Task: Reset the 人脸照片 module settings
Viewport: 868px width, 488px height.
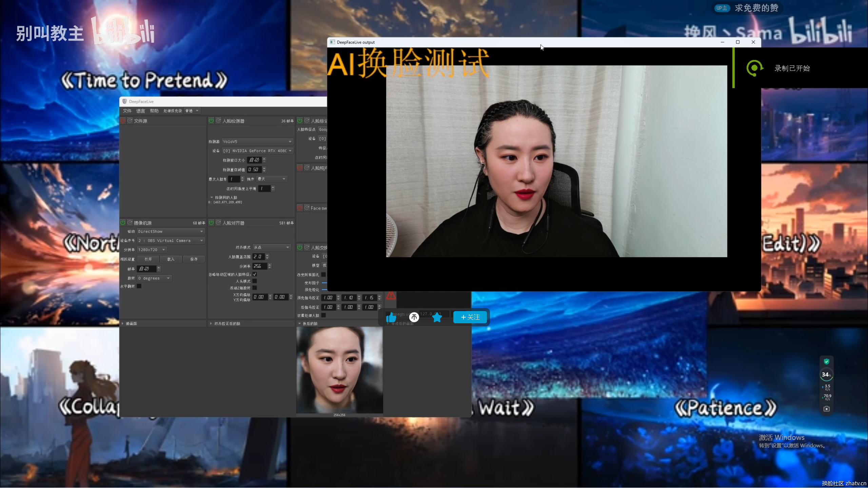Action: (x=307, y=168)
